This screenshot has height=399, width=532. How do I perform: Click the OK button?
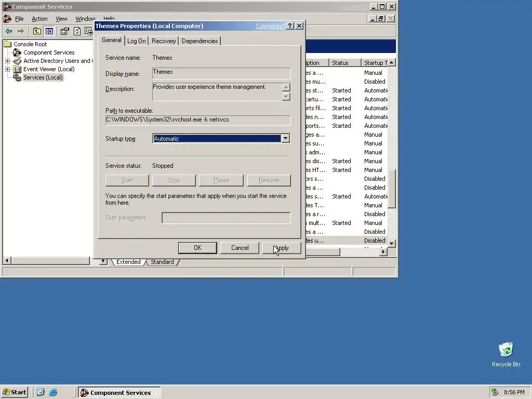click(x=197, y=248)
